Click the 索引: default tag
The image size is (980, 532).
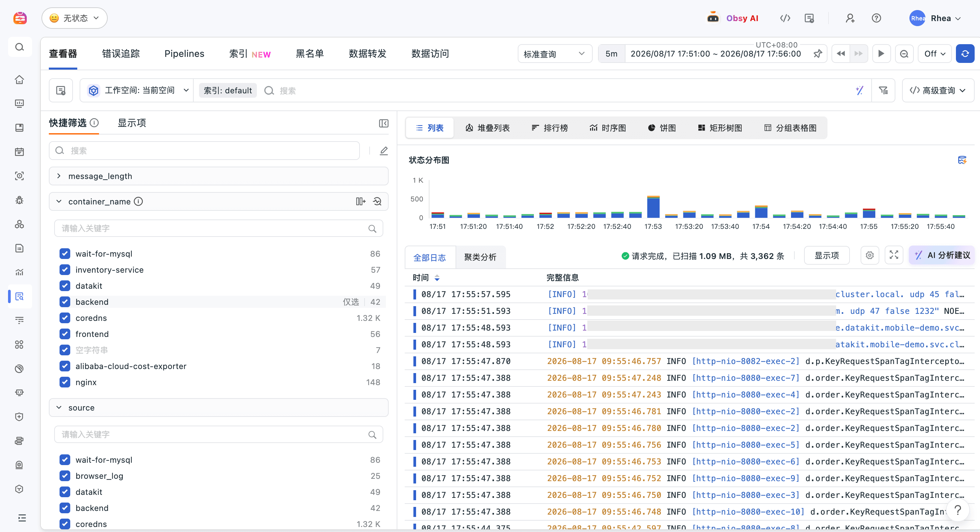click(x=227, y=90)
